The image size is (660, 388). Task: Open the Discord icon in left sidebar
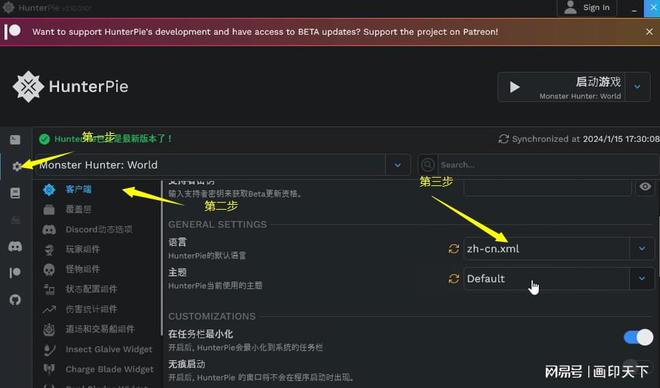click(15, 246)
